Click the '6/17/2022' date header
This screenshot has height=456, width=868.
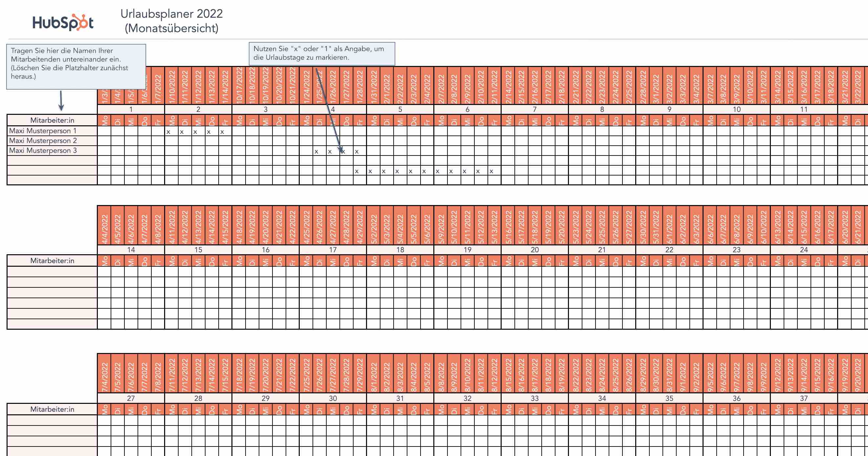(831, 225)
